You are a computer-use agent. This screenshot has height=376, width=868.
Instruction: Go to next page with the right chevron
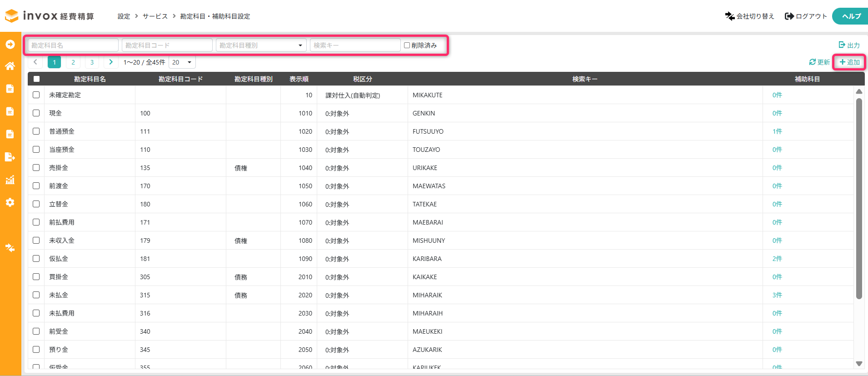point(110,62)
